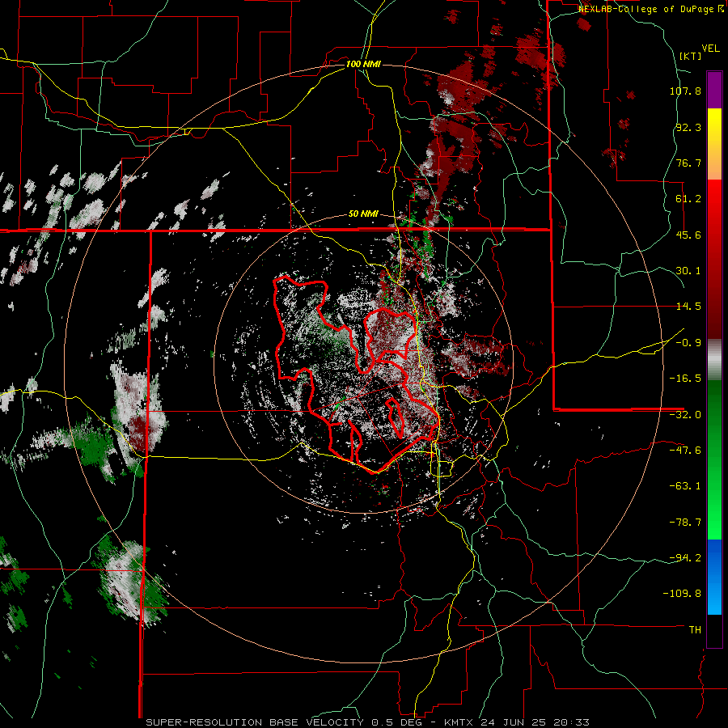This screenshot has width=728, height=728.
Task: Select the 30.1 velocity label
Action: [688, 271]
